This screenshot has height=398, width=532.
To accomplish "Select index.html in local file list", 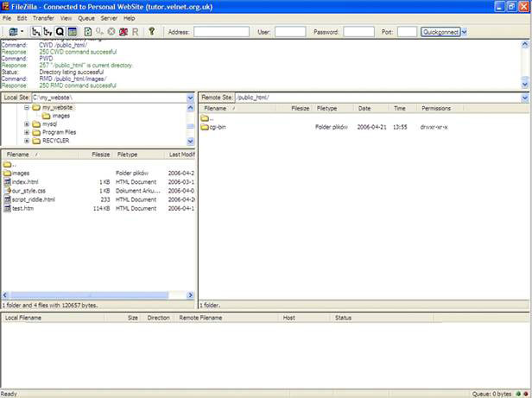I will click(x=25, y=182).
